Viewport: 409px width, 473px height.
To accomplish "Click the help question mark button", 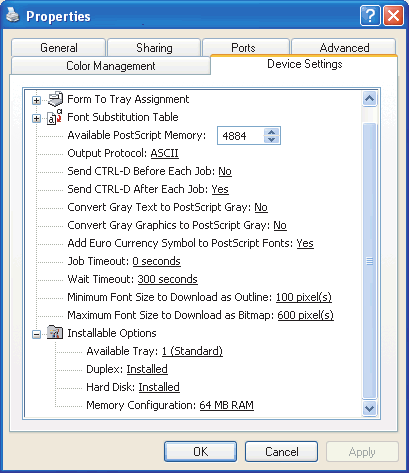I will 370,16.
